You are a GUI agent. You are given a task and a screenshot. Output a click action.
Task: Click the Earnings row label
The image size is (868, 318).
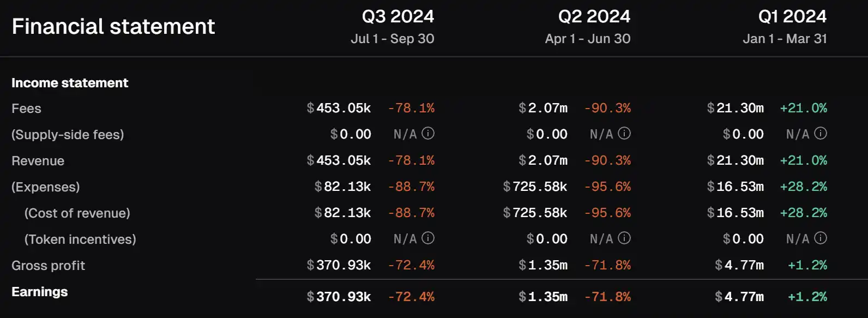tap(39, 292)
